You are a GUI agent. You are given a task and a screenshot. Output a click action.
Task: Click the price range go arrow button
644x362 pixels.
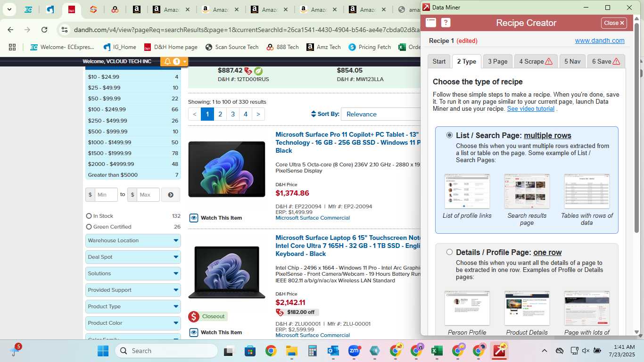(x=171, y=195)
